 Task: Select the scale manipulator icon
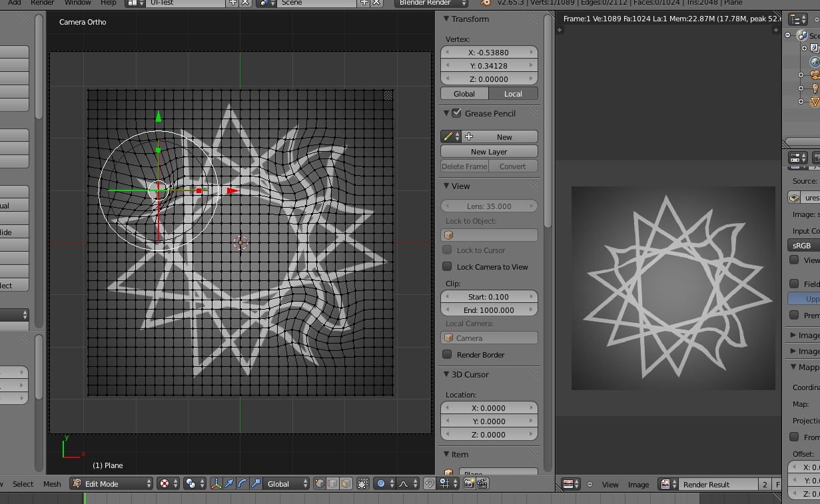pos(255,484)
